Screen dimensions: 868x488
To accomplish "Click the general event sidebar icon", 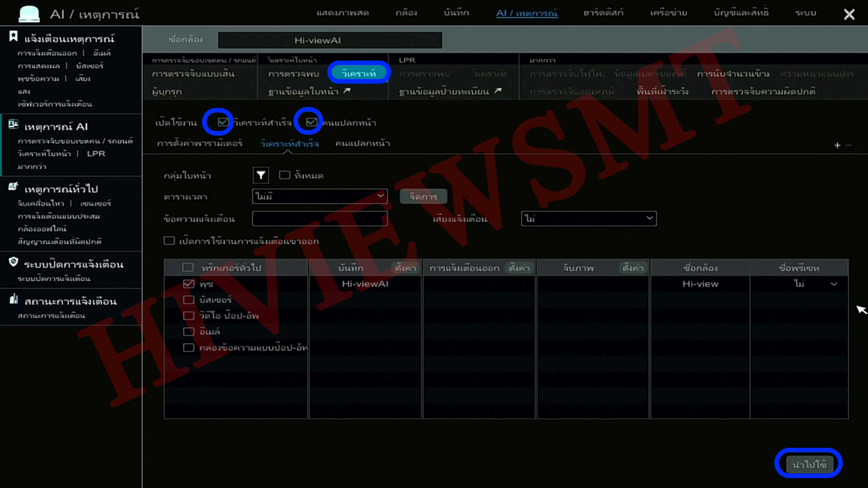I will (14, 187).
